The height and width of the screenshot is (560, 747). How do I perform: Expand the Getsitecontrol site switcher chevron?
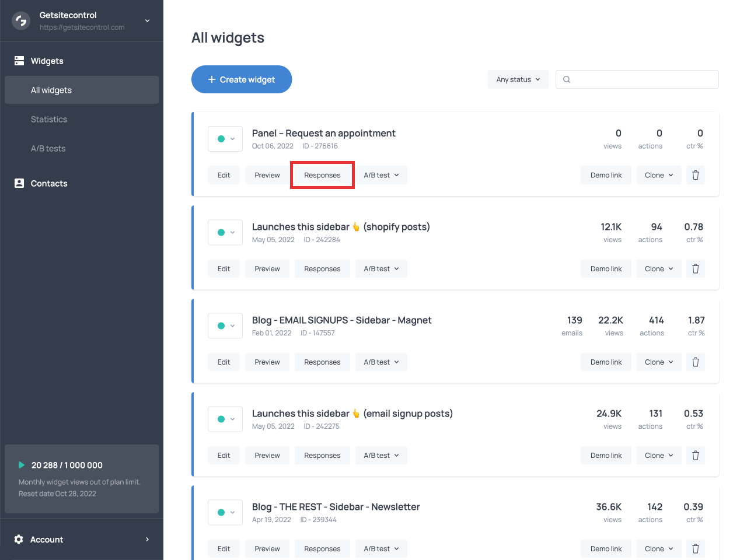tap(147, 21)
